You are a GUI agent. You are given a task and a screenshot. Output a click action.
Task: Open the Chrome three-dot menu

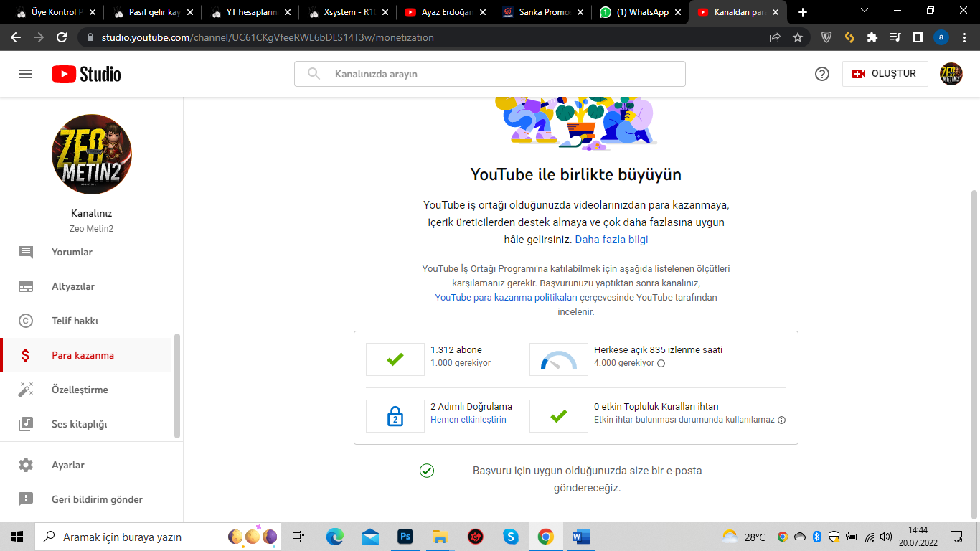coord(964,37)
